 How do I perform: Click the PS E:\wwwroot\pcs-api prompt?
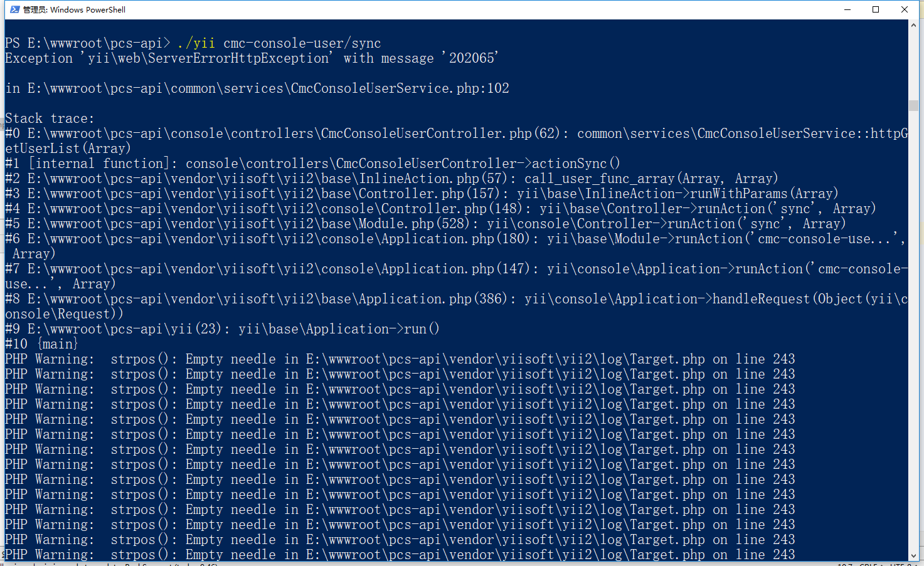(x=87, y=43)
